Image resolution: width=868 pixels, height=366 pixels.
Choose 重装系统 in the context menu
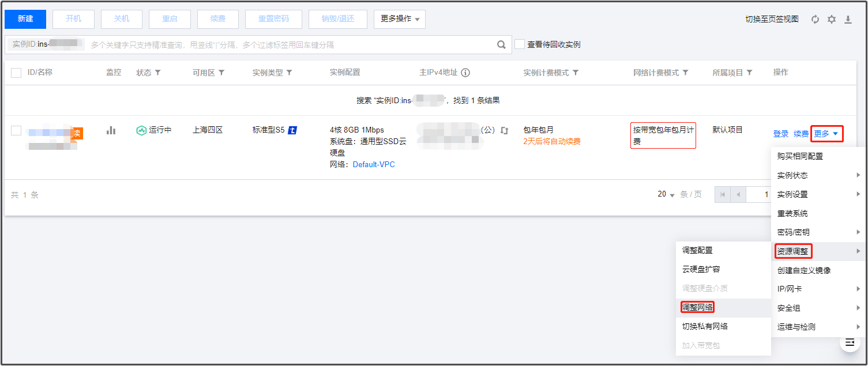click(792, 213)
